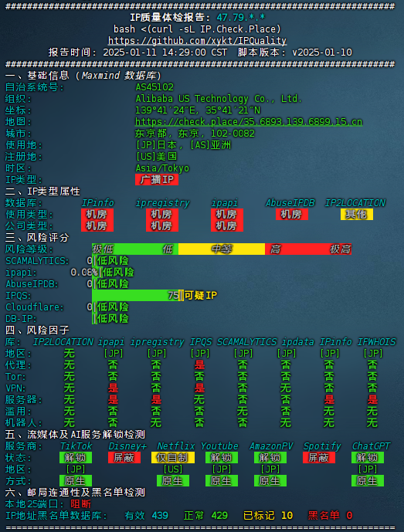
Task: Open the check.place map link
Action: [249, 121]
